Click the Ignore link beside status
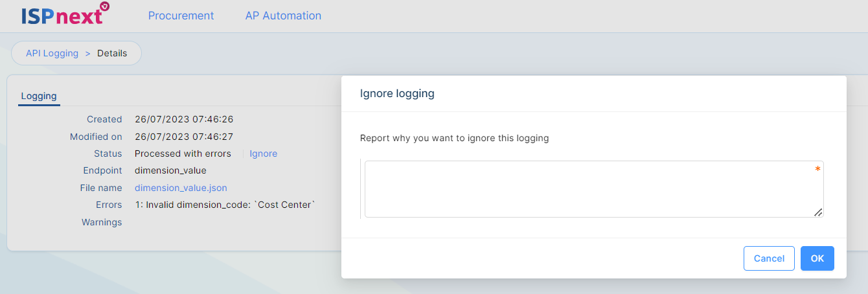This screenshot has width=868, height=294. tap(264, 153)
